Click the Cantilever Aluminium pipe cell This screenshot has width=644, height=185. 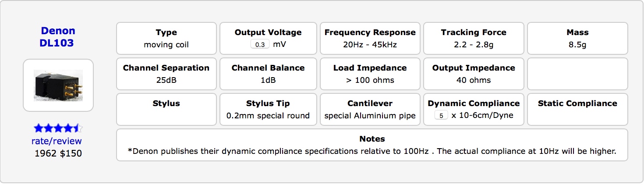pyautogui.click(x=370, y=110)
